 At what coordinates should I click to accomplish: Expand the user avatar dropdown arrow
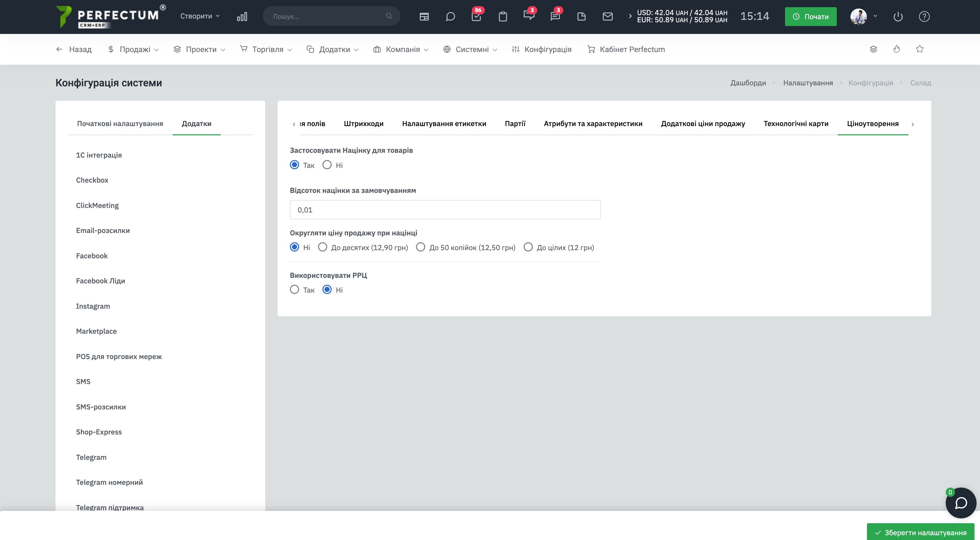pos(875,16)
